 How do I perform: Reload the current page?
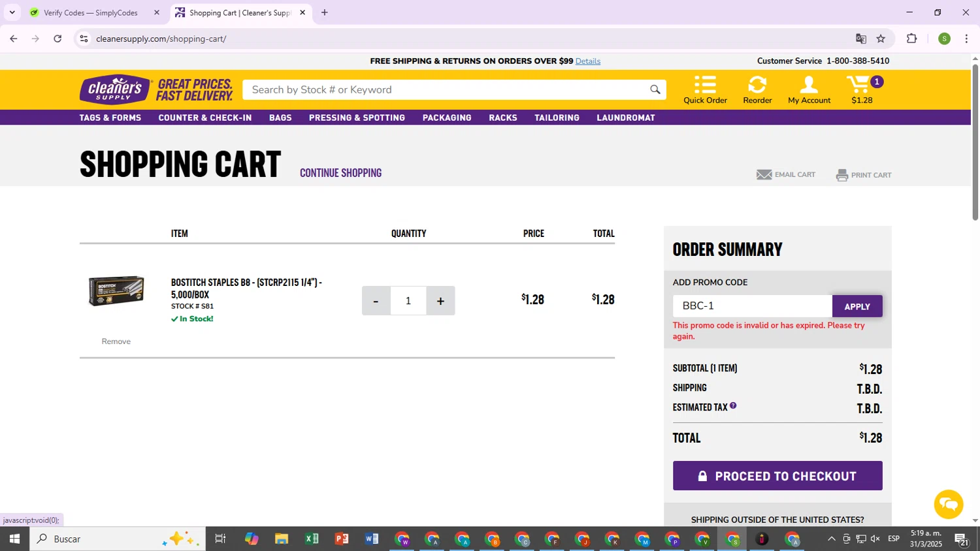(x=57, y=39)
